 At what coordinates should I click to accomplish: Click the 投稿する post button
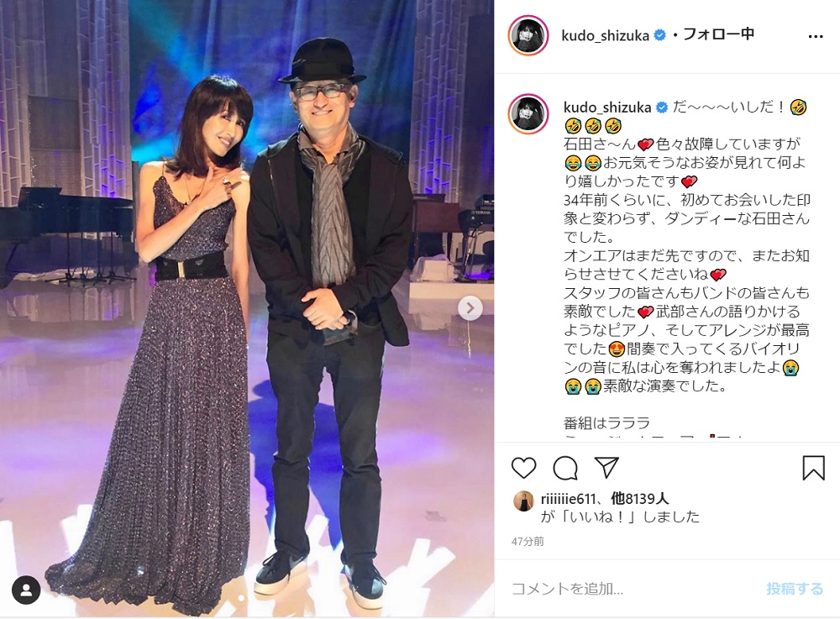tap(795, 589)
